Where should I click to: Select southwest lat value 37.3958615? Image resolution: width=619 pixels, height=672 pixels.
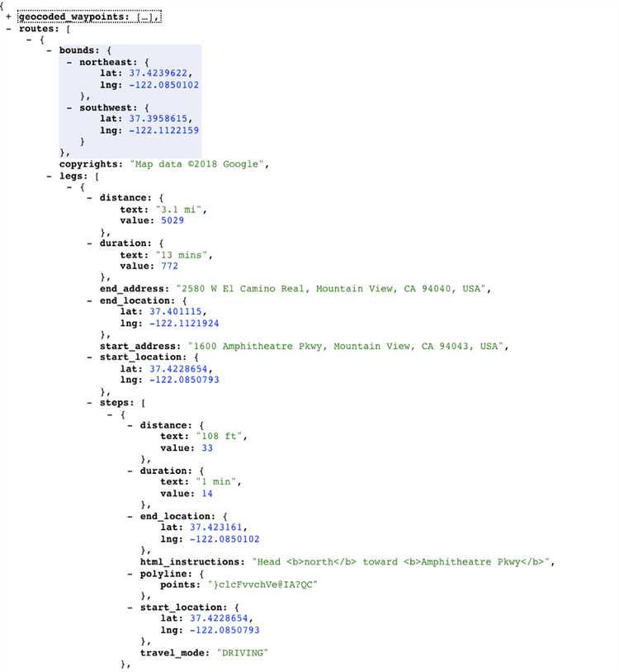[158, 119]
